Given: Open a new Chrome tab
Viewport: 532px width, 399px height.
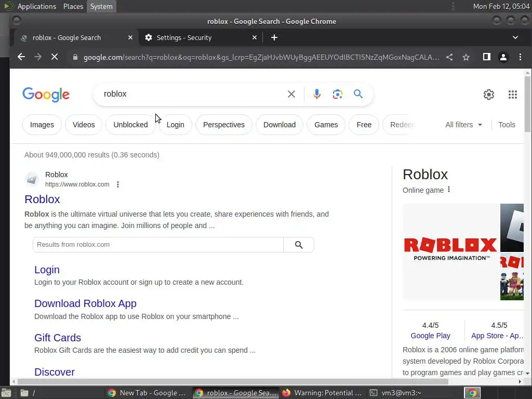Looking at the screenshot, I should (274, 37).
